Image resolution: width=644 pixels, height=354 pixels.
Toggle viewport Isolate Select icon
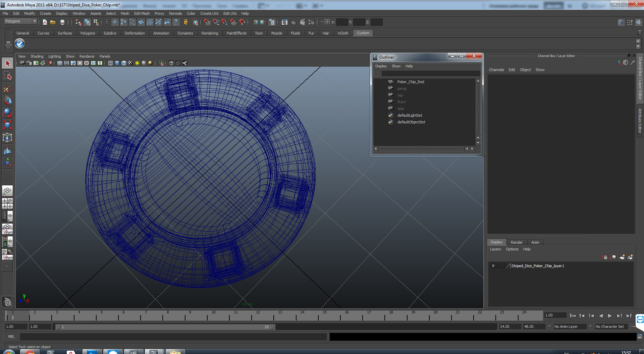point(161,63)
